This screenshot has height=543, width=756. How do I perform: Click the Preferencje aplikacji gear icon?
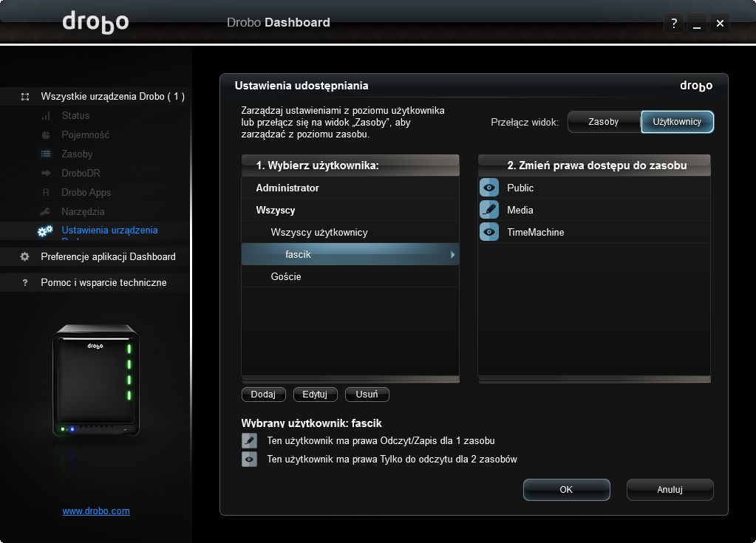(25, 257)
